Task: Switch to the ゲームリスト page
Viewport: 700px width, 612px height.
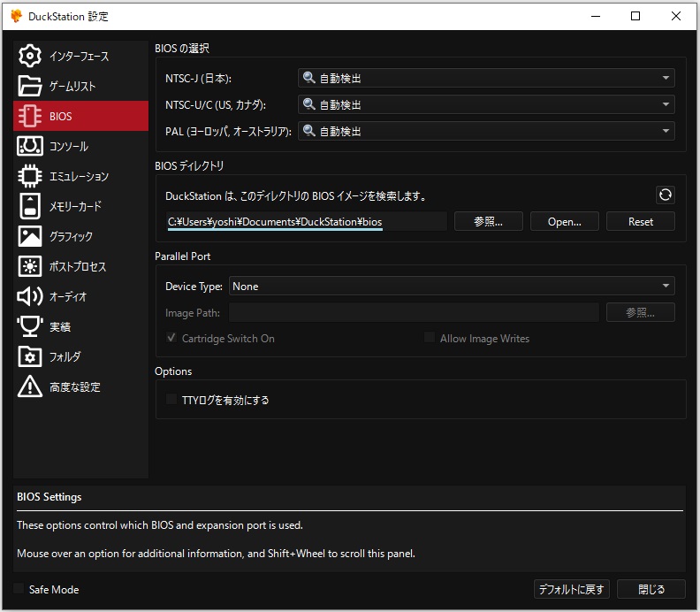Action: pos(80,86)
